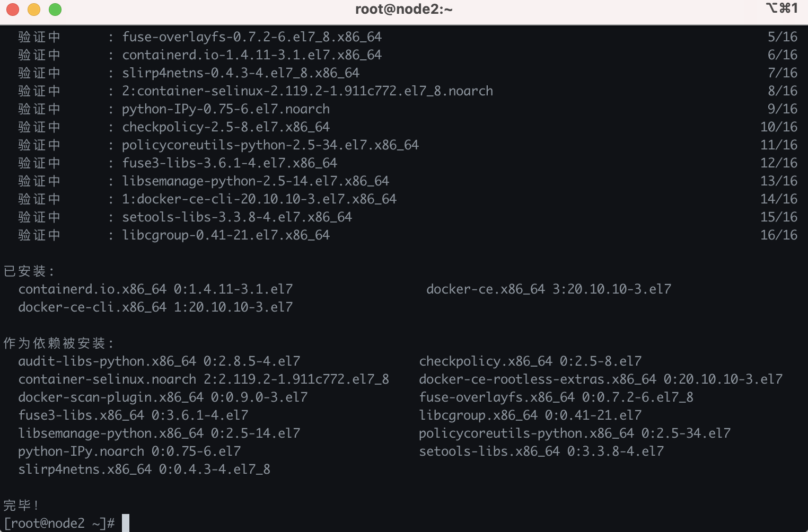The width and height of the screenshot is (808, 532).
Task: Click the red close window button
Action: click(x=13, y=10)
